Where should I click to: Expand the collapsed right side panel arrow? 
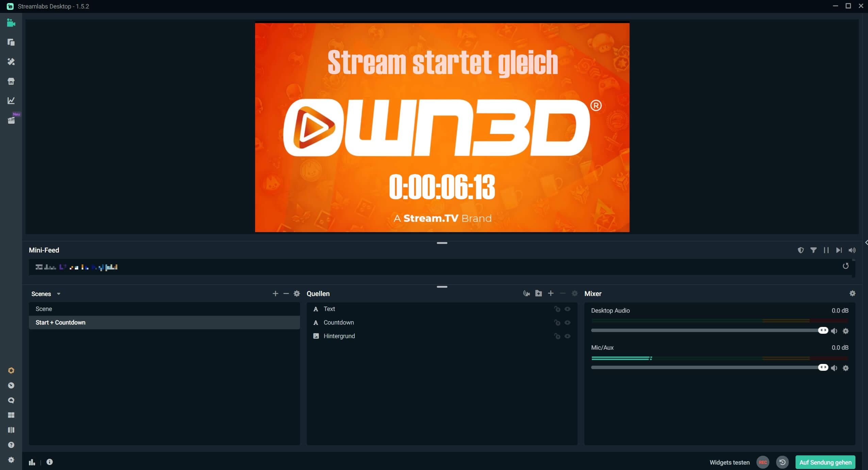866,242
